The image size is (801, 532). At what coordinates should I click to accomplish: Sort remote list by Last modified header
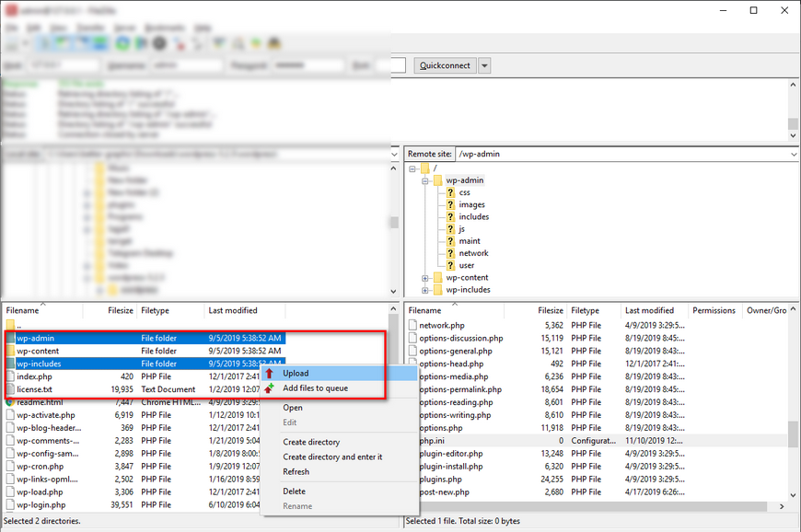[x=655, y=310]
